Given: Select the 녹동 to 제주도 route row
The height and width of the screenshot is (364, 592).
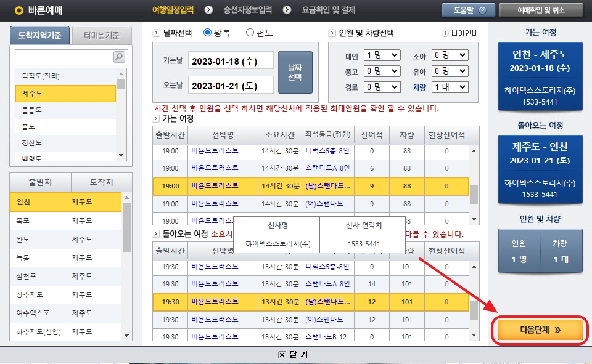Looking at the screenshot, I should (66, 257).
